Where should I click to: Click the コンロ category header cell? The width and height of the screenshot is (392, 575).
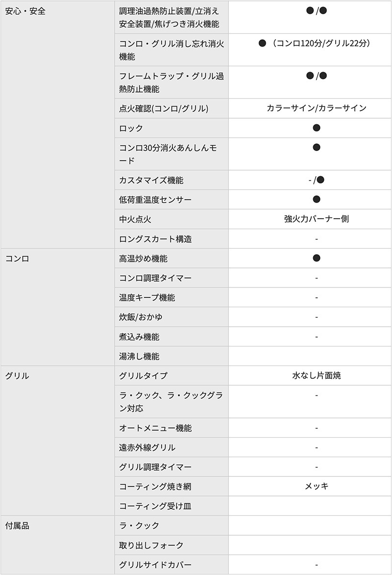pos(57,307)
